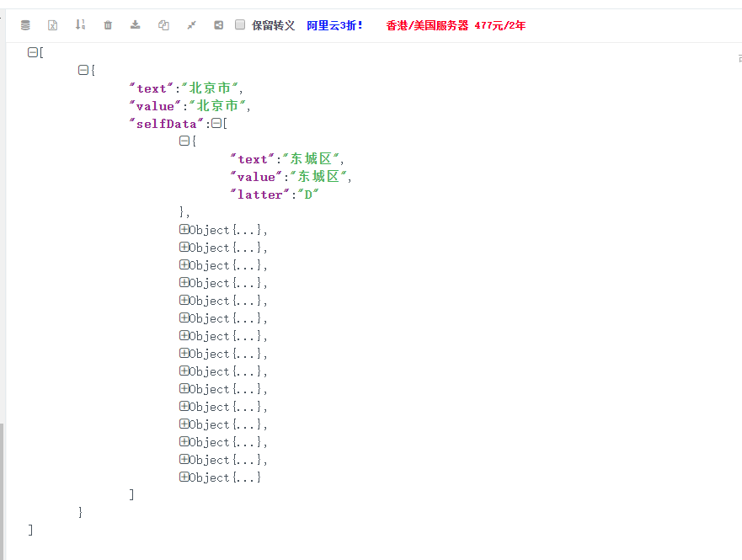Click the "value":"东城区" line

pyautogui.click(x=291, y=176)
